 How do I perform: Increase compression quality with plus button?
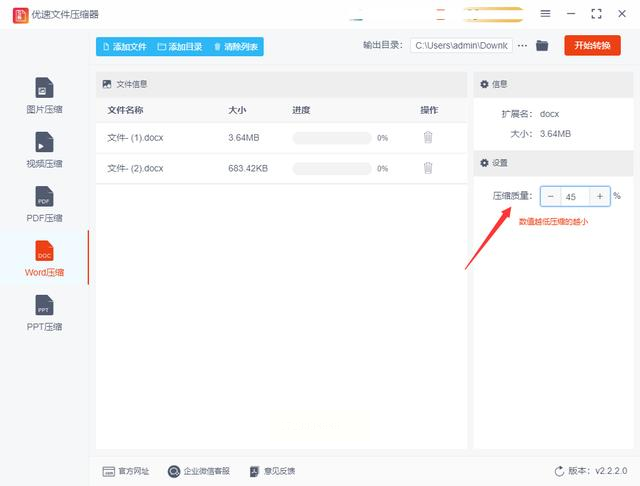tap(600, 196)
